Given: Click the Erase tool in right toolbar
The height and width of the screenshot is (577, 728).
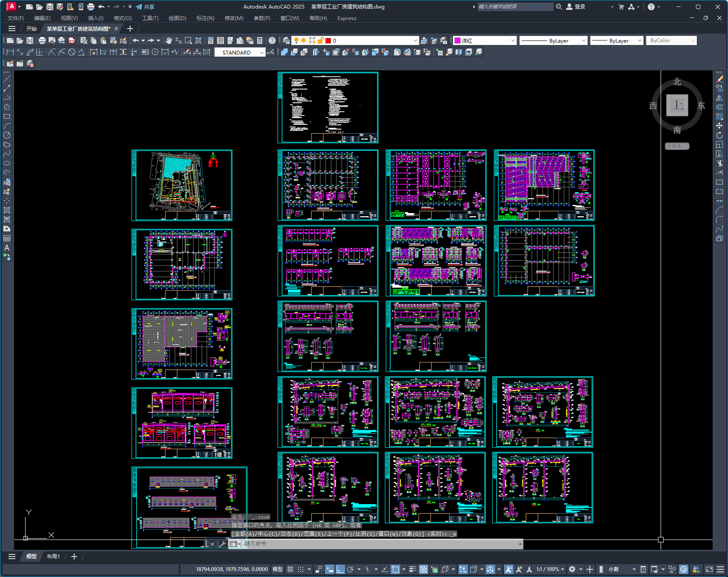Looking at the screenshot, I should pos(719,79).
